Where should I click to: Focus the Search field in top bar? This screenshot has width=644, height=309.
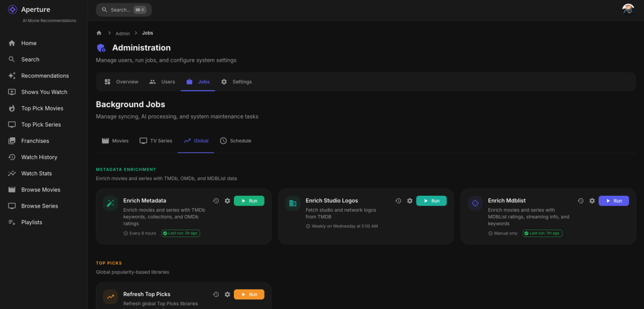tap(124, 10)
